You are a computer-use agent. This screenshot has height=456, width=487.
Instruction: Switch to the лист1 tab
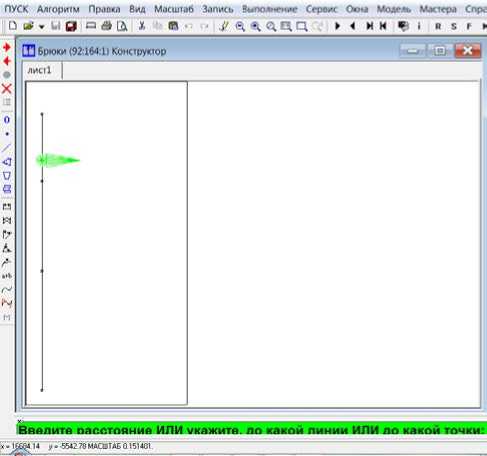(39, 70)
